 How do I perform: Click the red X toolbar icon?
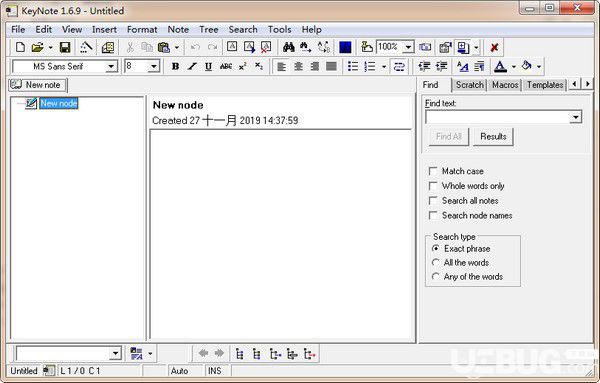[494, 47]
